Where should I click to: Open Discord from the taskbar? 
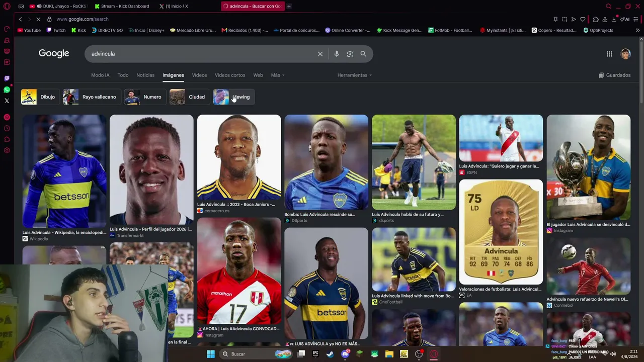pyautogui.click(x=345, y=354)
